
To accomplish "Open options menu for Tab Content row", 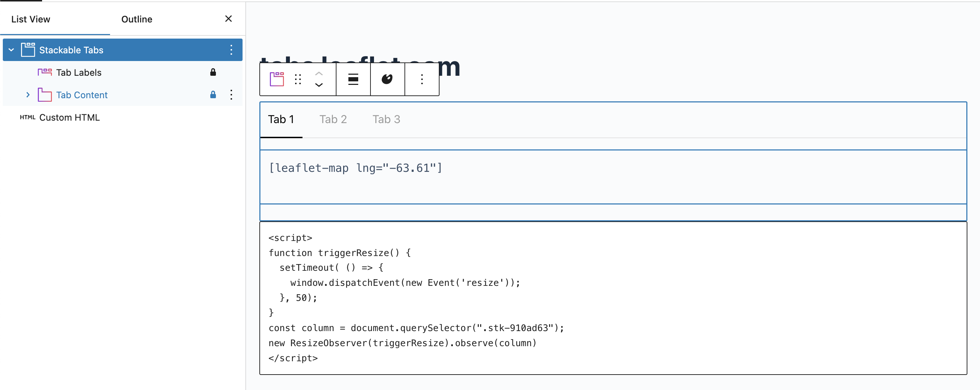I will click(x=231, y=95).
